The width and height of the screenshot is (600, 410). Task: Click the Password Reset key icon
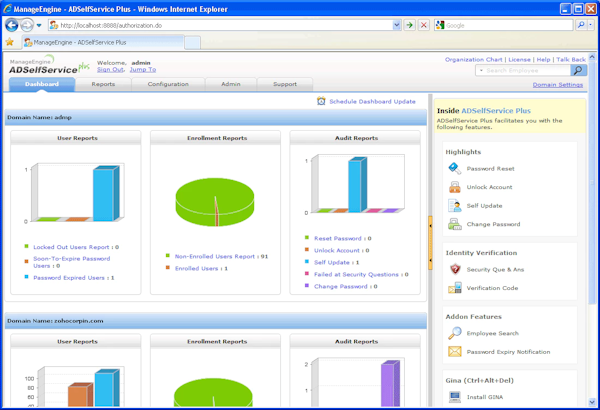coord(455,168)
